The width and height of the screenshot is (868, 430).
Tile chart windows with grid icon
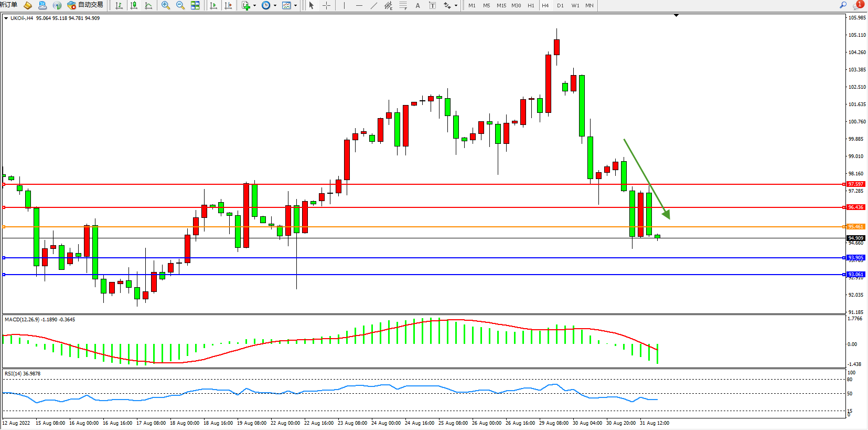pyautogui.click(x=195, y=5)
